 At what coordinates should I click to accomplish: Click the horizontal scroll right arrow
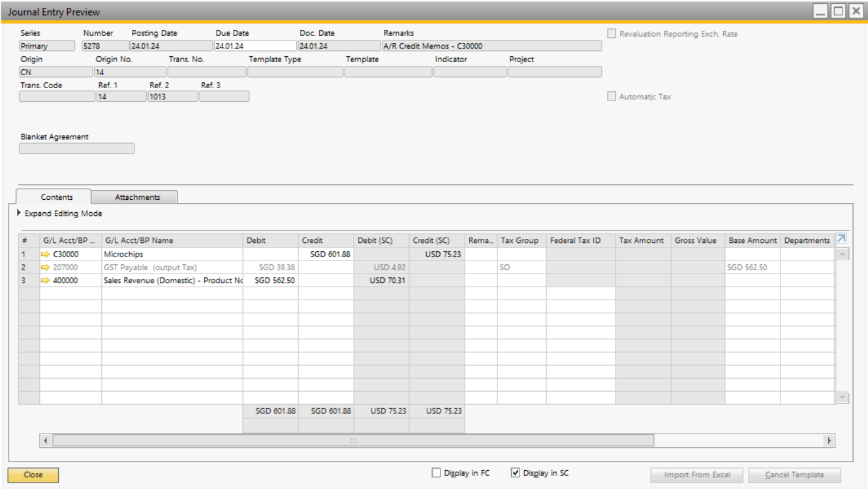(829, 441)
